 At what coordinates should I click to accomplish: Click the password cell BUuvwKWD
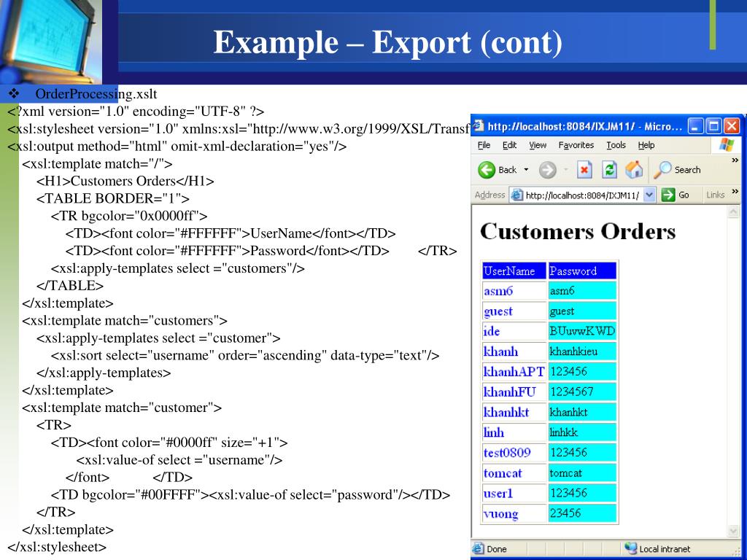click(582, 331)
